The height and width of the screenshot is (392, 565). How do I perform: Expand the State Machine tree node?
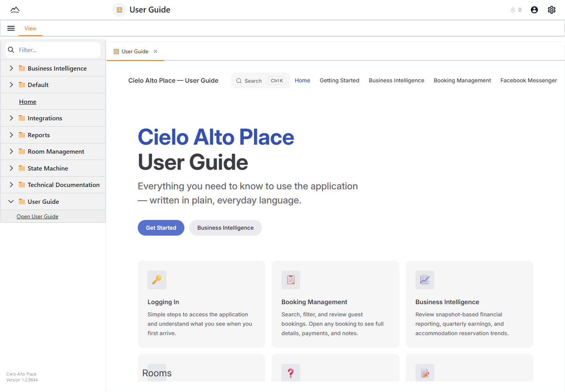(x=11, y=168)
